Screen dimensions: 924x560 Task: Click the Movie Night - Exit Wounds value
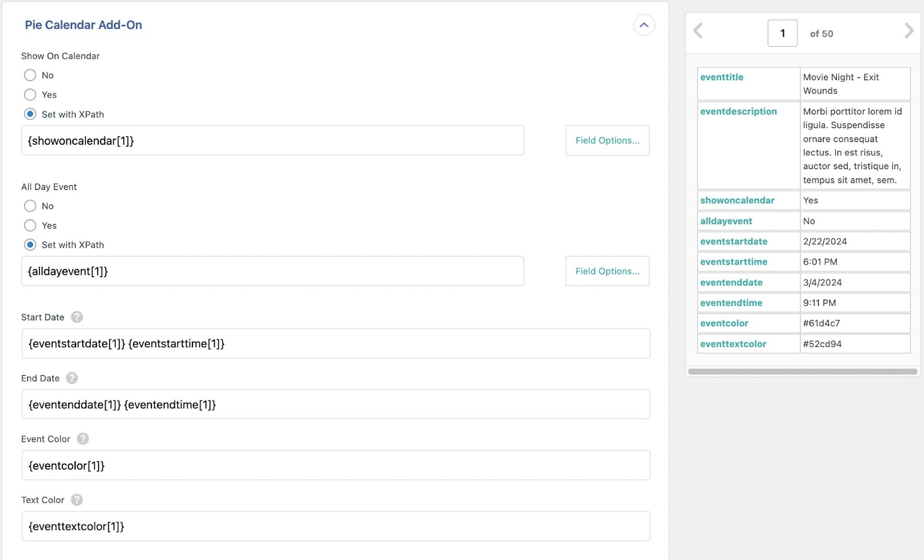pos(841,84)
